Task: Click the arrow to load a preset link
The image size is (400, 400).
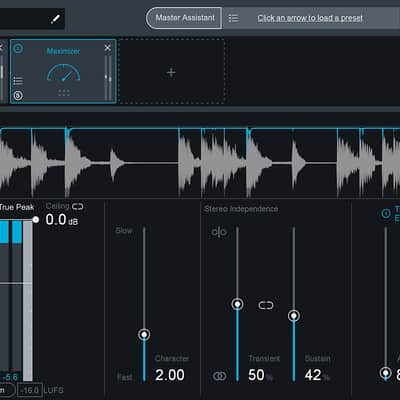Action: click(x=310, y=18)
